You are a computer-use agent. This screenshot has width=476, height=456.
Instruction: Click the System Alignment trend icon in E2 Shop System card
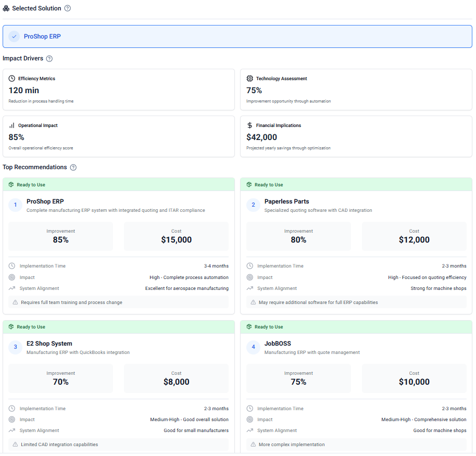click(12, 430)
